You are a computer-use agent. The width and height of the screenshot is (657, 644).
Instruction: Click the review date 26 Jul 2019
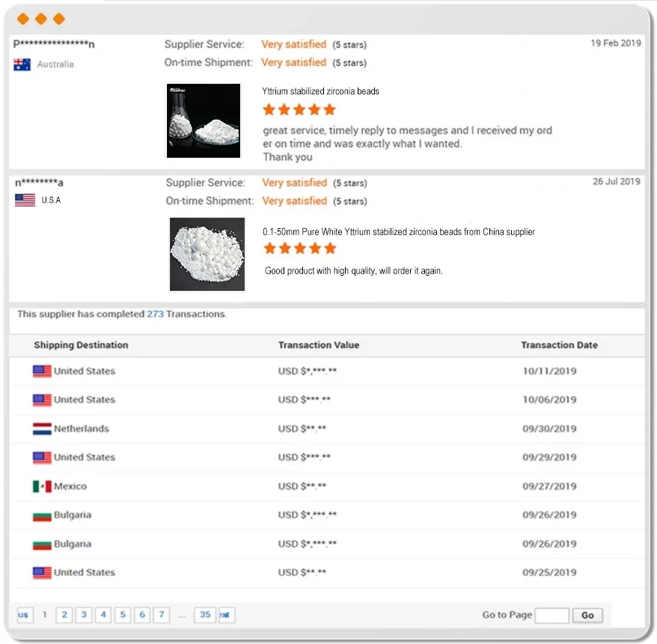coord(617,181)
